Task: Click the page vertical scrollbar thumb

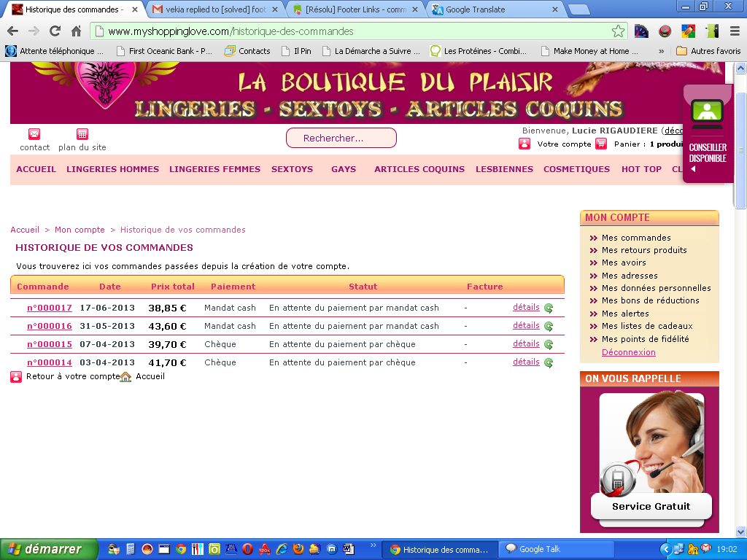Action: point(740,150)
